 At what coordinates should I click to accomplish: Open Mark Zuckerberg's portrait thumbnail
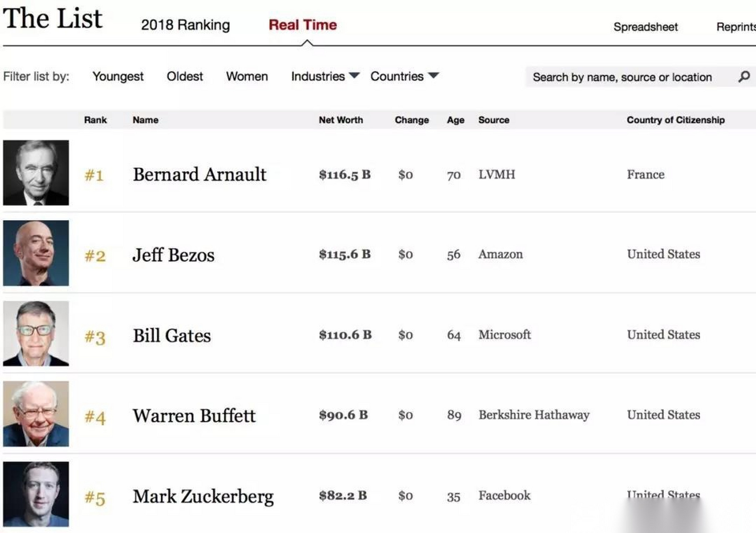click(x=36, y=494)
